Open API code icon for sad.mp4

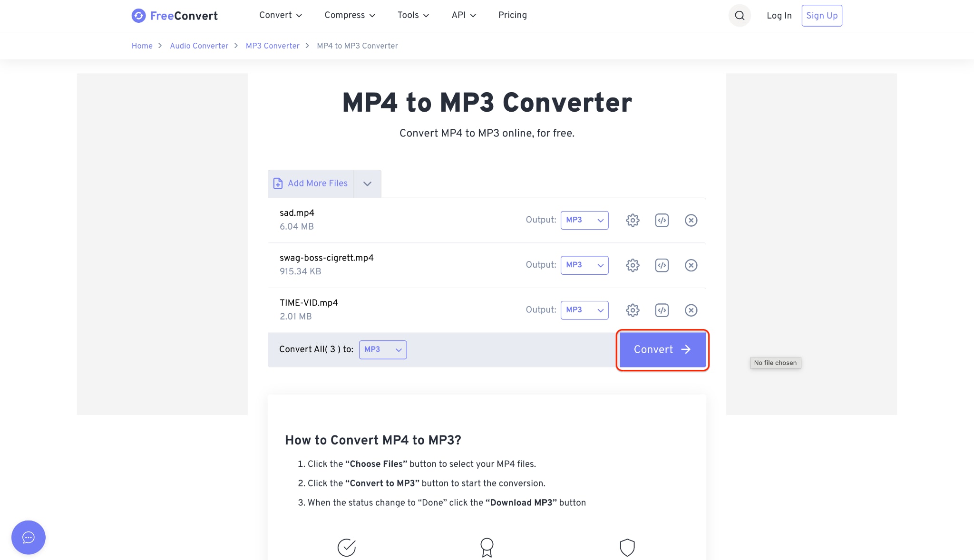pos(662,220)
